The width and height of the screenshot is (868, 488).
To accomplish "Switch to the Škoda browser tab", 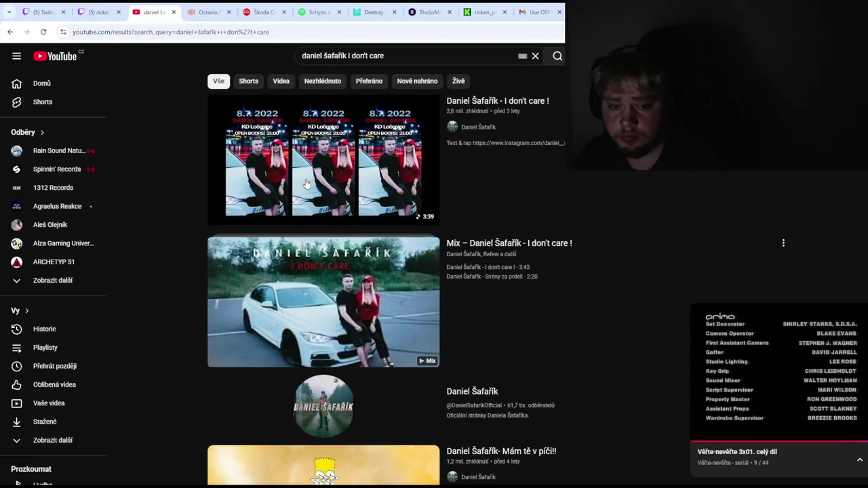I will [264, 12].
